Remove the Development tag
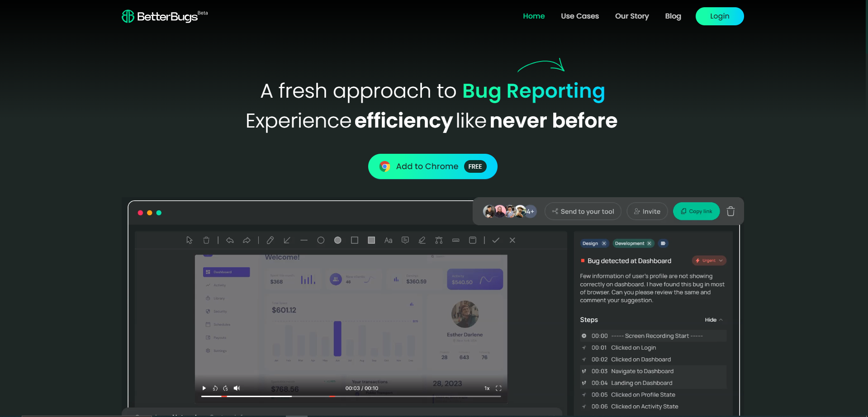Viewport: 868px width, 417px height. coord(649,243)
